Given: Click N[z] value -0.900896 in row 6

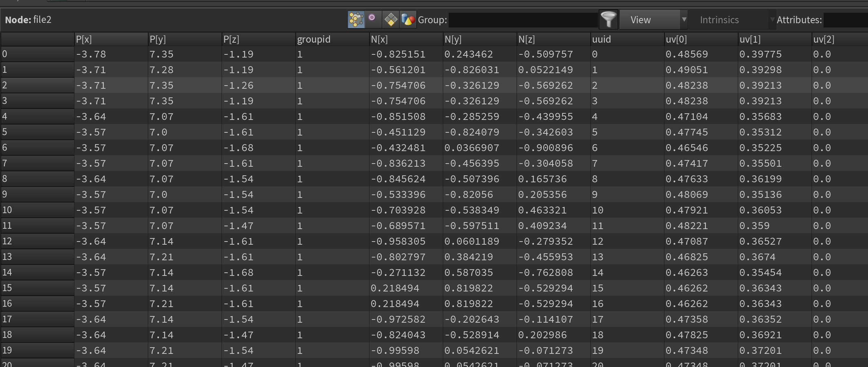Looking at the screenshot, I should (546, 148).
